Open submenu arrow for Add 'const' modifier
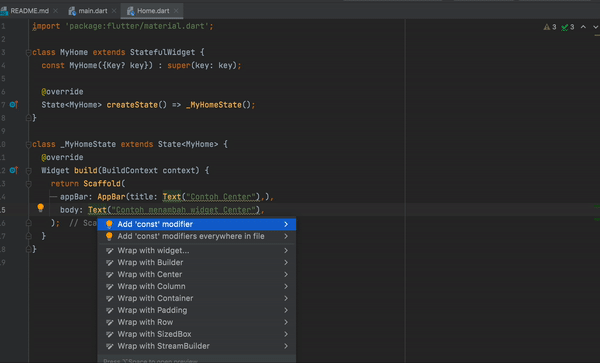Viewport: 600px width, 363px height. point(286,224)
